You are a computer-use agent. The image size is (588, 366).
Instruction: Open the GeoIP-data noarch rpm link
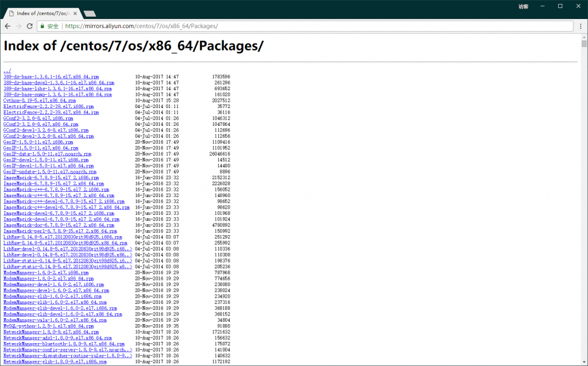click(47, 154)
